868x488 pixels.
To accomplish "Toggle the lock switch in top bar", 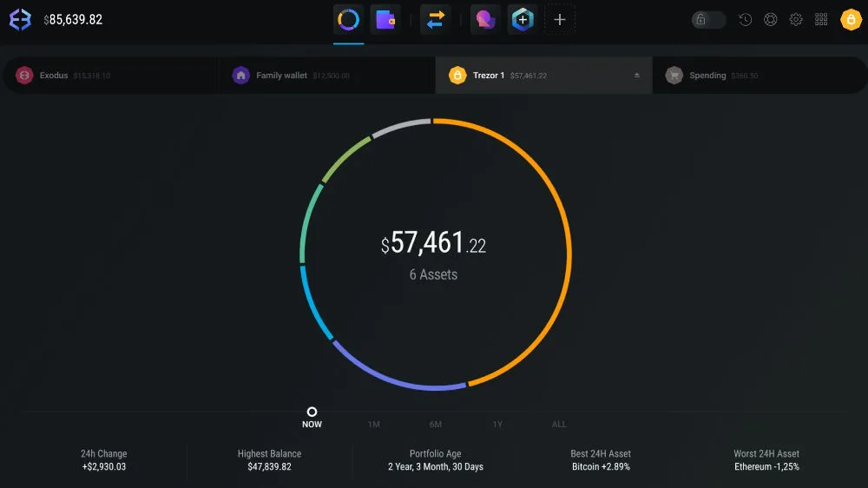I will 708,20.
